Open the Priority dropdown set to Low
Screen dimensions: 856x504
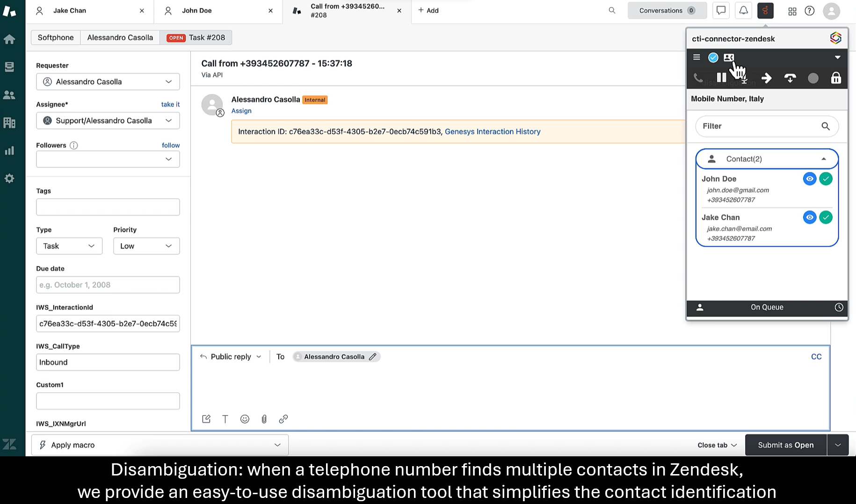coord(146,246)
